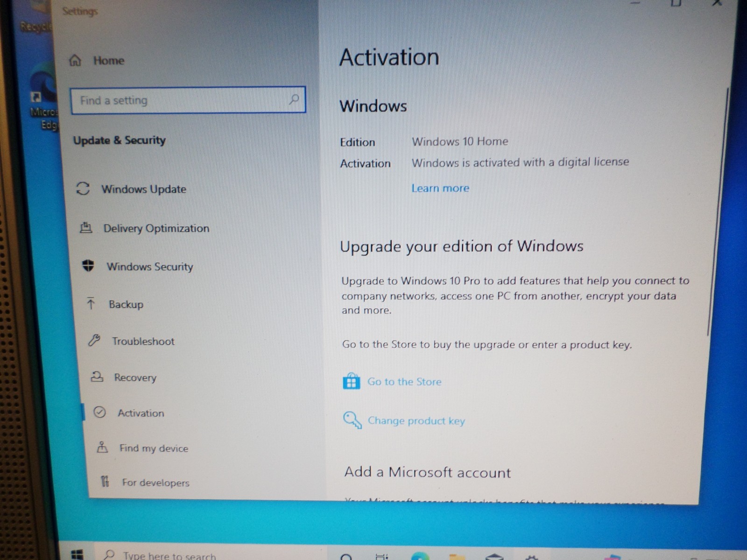
Task: Click the search magnifier in Find a setting
Action: click(294, 99)
